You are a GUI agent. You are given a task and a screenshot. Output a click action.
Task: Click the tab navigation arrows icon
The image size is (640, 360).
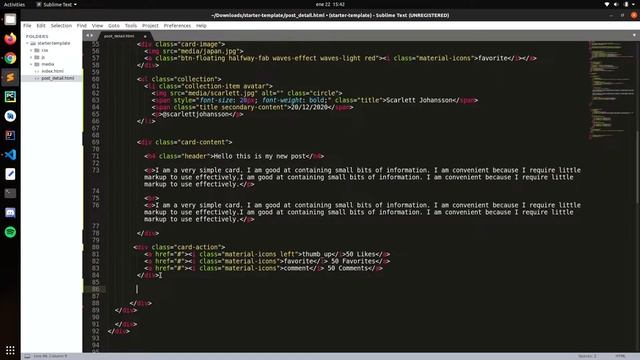pyautogui.click(x=89, y=36)
